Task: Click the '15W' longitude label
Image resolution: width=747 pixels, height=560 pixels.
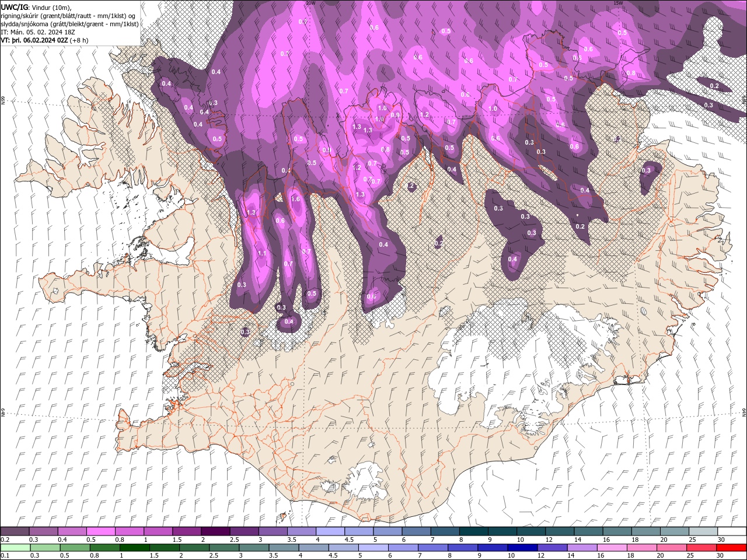Action: click(x=618, y=2)
